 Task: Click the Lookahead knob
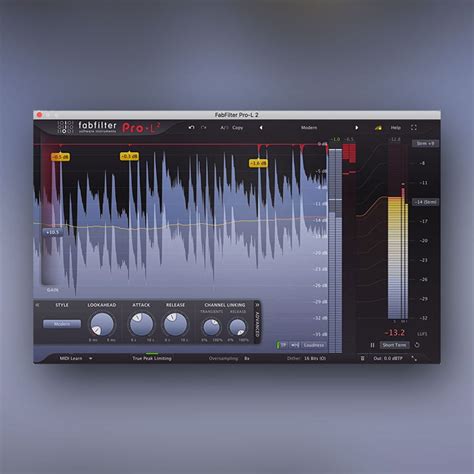102,324
